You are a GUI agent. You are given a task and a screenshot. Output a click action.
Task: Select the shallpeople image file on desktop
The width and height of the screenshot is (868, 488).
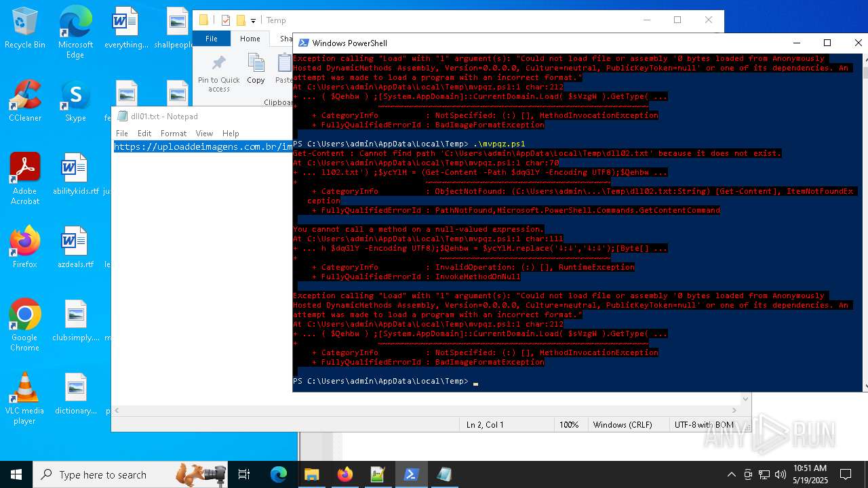point(176,28)
